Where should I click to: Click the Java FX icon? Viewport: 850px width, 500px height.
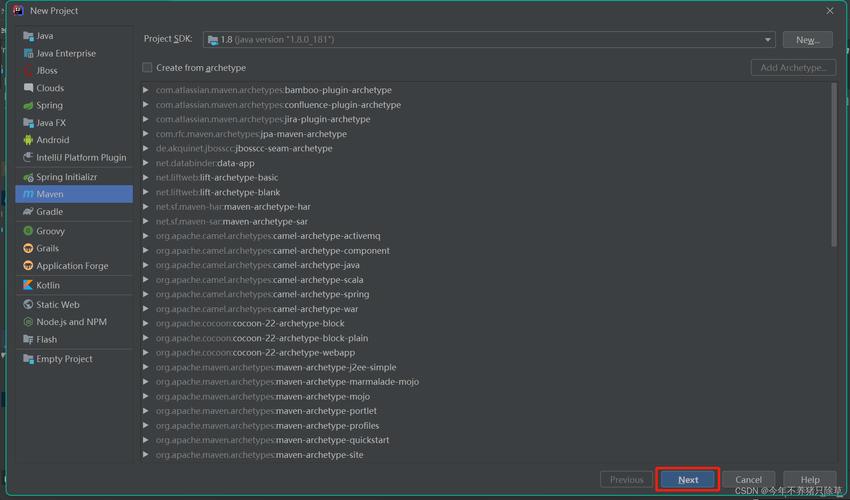[28, 123]
